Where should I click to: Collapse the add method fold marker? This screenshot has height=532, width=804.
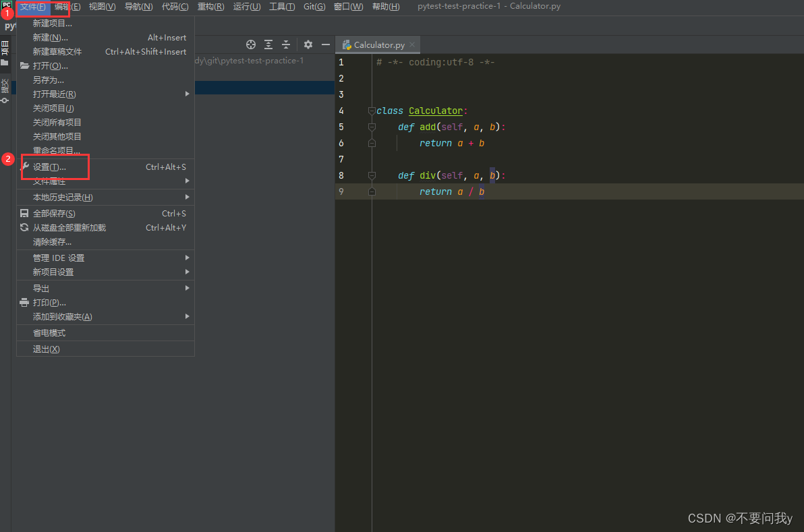click(372, 127)
